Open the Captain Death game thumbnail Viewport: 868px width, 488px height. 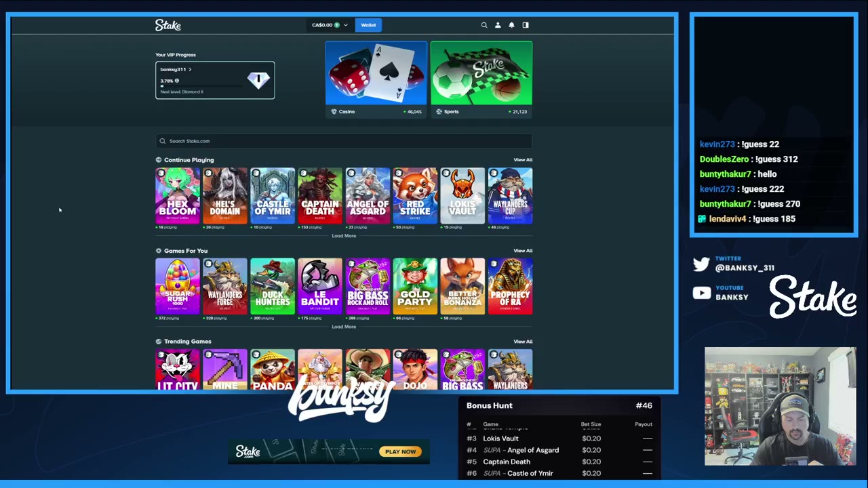(320, 196)
